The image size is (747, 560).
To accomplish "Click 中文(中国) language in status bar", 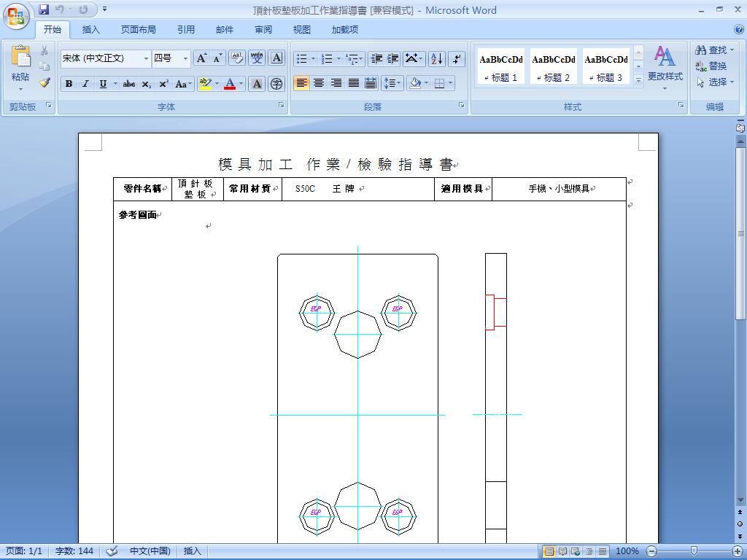I will click(150, 551).
